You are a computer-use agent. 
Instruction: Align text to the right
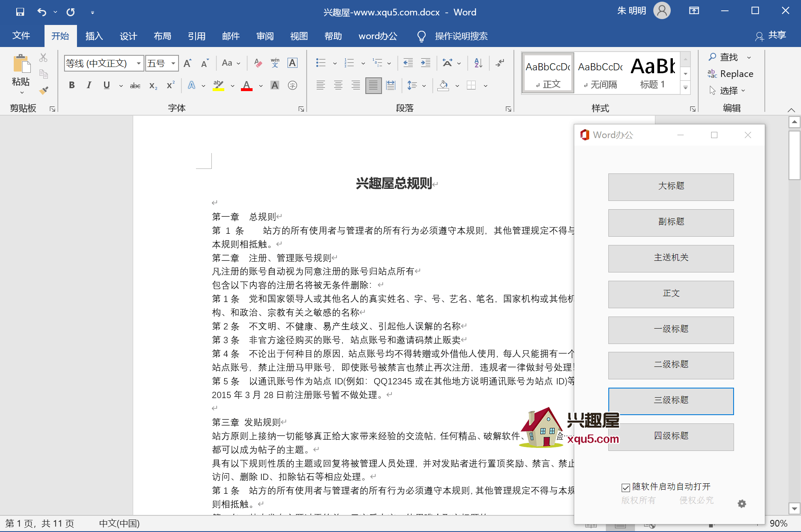click(356, 86)
